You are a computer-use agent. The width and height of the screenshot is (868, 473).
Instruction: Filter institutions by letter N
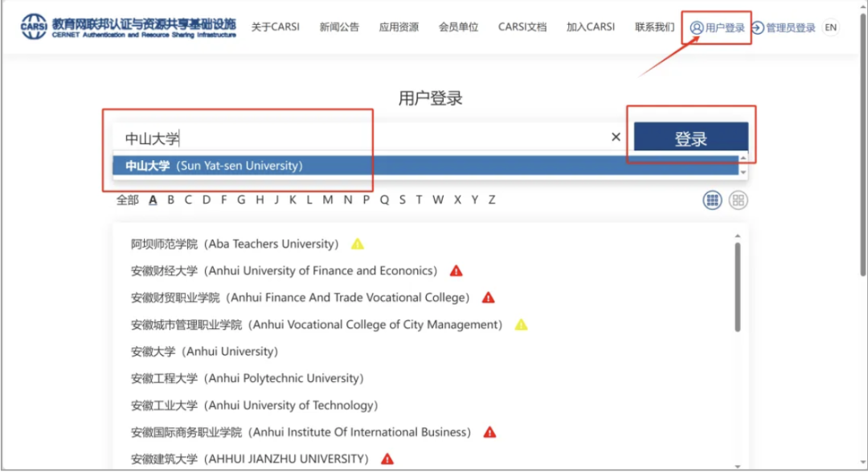(348, 200)
